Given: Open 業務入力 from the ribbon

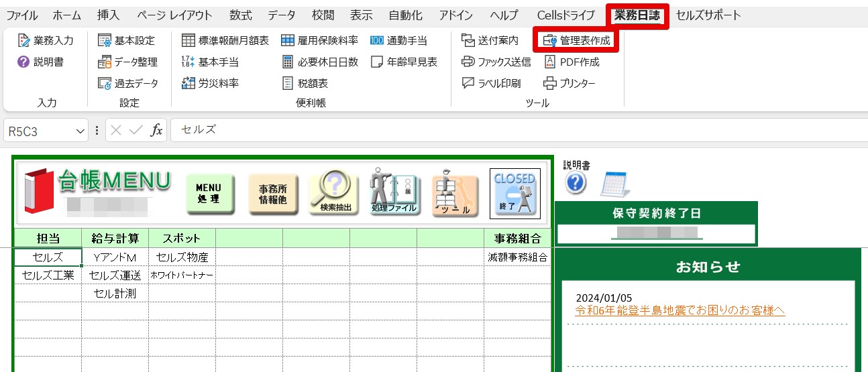Looking at the screenshot, I should [x=46, y=40].
